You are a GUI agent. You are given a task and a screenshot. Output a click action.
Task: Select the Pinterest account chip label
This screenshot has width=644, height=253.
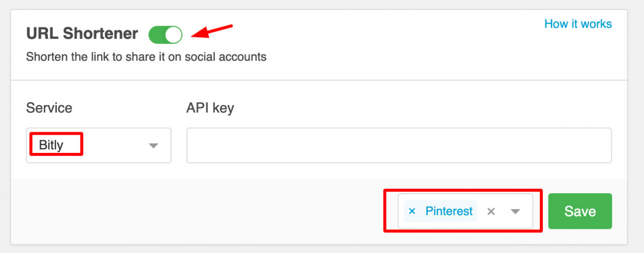[449, 211]
